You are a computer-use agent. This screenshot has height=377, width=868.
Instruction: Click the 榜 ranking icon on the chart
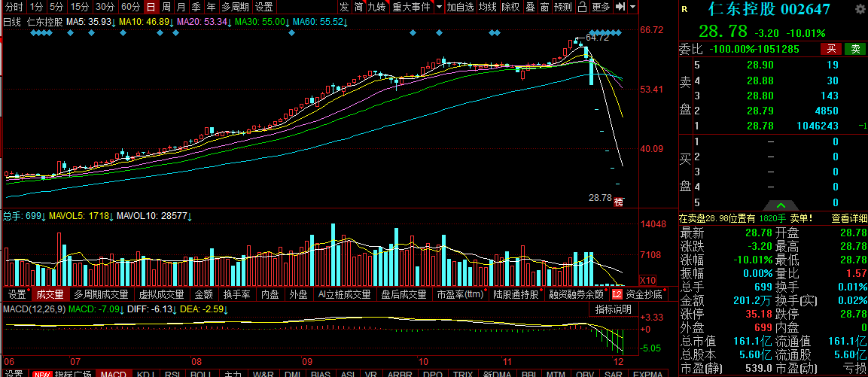[x=619, y=202]
